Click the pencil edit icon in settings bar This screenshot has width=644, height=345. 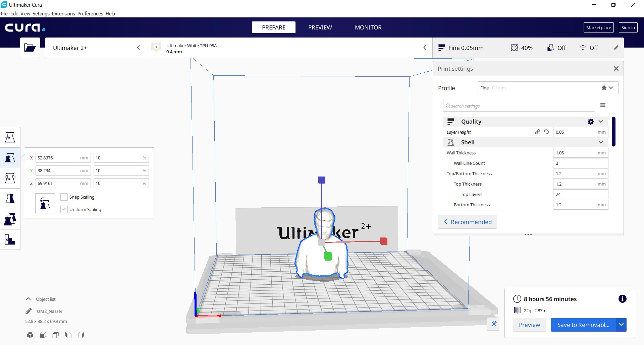tap(616, 48)
